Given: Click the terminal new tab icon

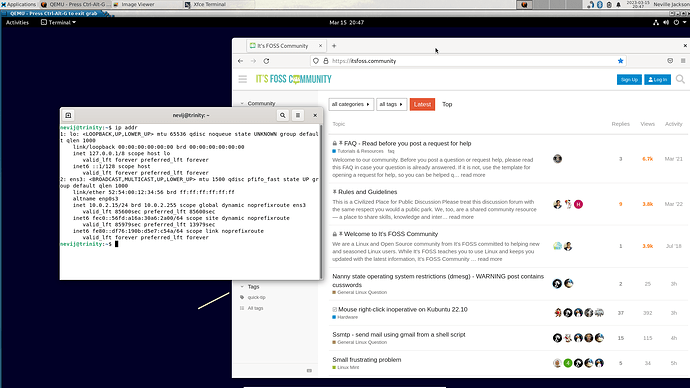Looking at the screenshot, I should [68, 115].
